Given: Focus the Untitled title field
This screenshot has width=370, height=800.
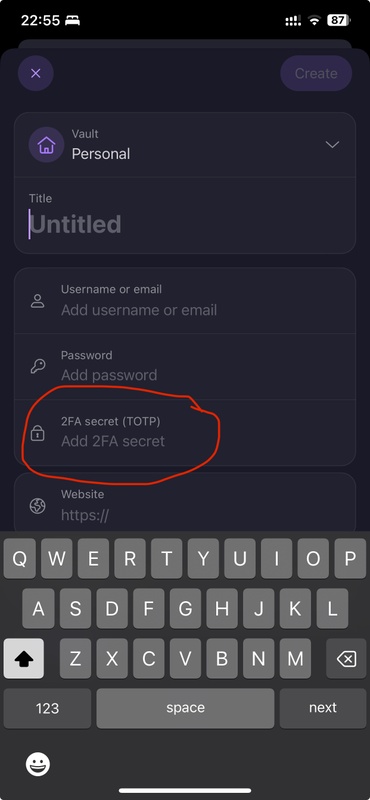Looking at the screenshot, I should [185, 224].
